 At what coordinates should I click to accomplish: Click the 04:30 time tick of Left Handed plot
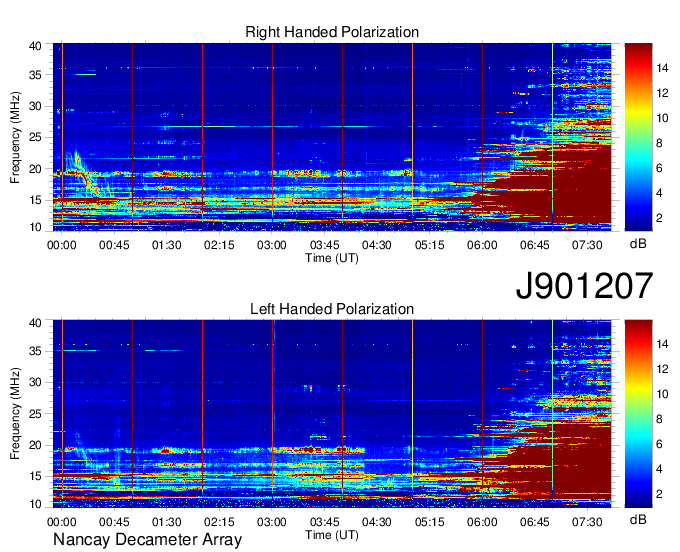click(377, 522)
